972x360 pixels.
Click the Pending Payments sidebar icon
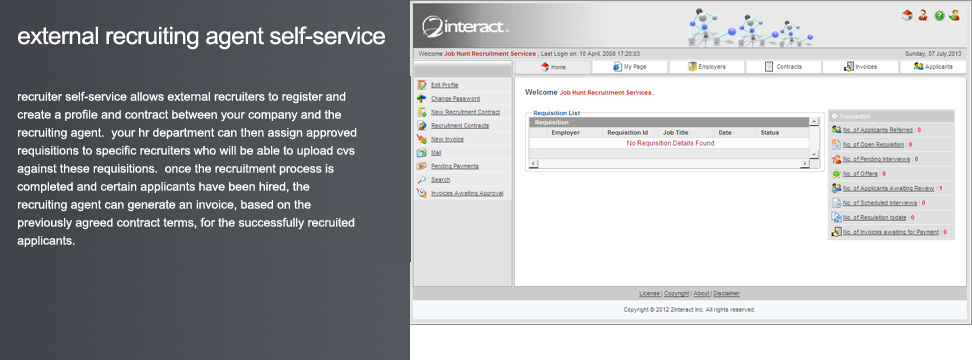pyautogui.click(x=422, y=166)
